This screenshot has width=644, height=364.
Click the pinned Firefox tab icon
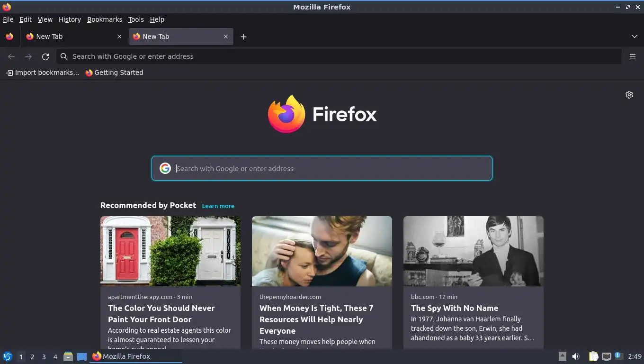(x=9, y=36)
